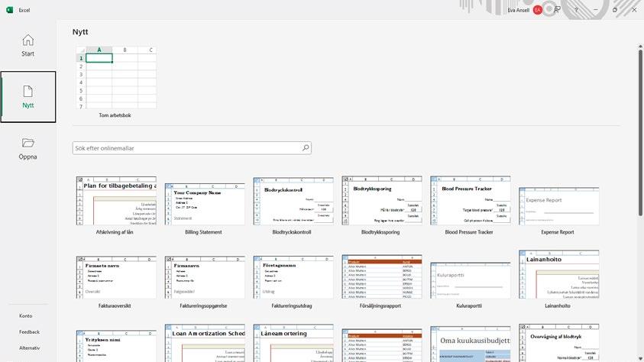
Task: Click the Nytt new document icon
Action: [28, 91]
